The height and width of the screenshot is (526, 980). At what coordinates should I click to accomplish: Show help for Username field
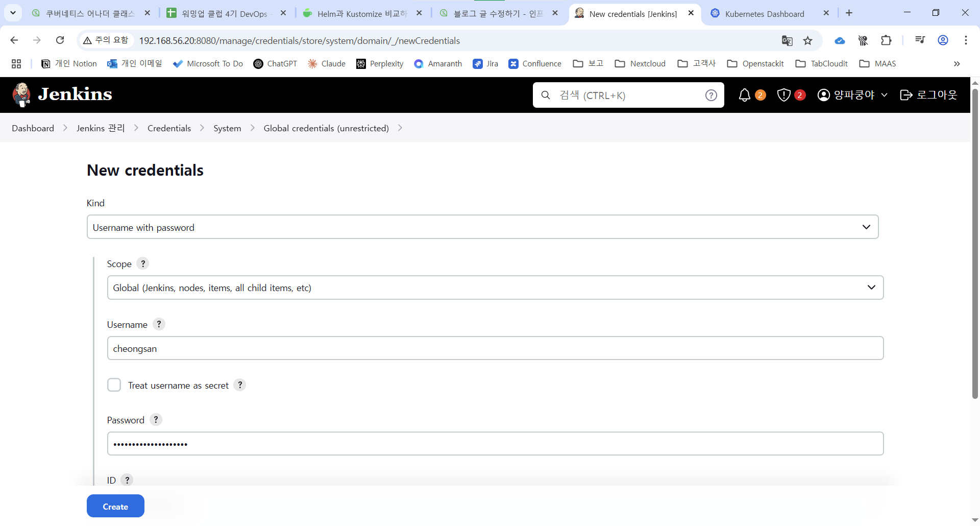159,324
